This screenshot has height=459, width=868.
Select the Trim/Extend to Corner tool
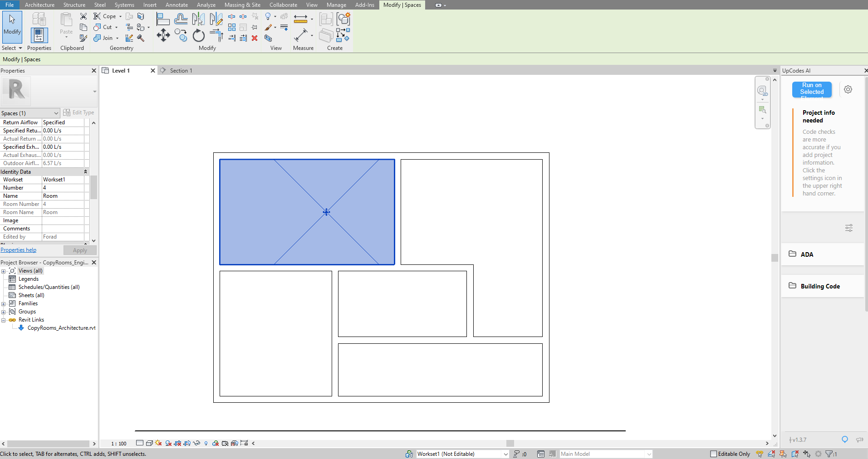[x=216, y=35]
